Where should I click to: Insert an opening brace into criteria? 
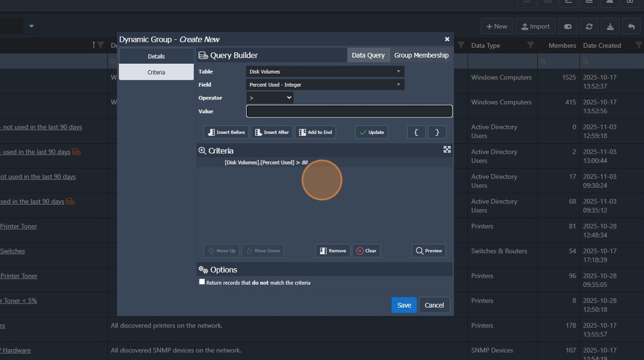(416, 132)
